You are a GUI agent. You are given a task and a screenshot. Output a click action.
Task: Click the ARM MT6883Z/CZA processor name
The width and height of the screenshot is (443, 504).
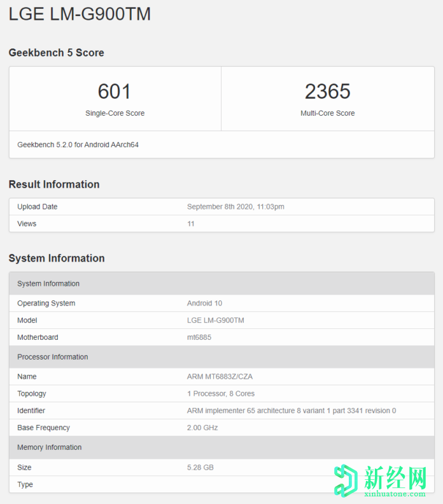click(x=220, y=377)
